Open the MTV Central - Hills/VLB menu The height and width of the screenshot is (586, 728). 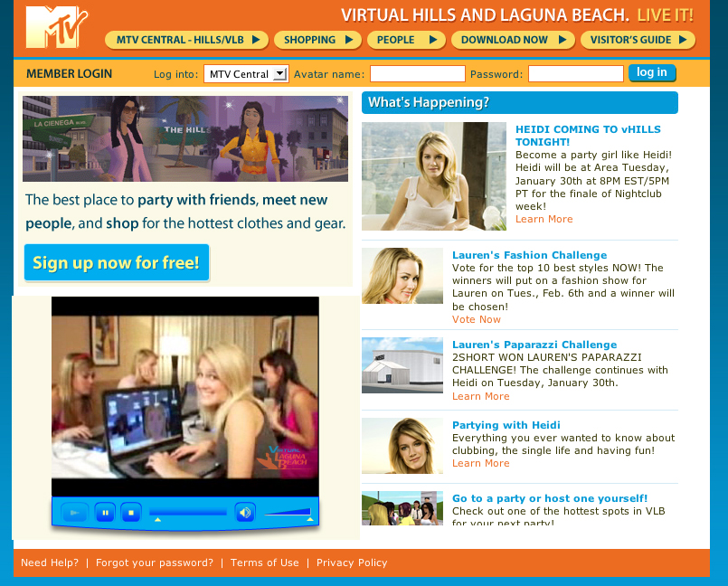tap(186, 40)
